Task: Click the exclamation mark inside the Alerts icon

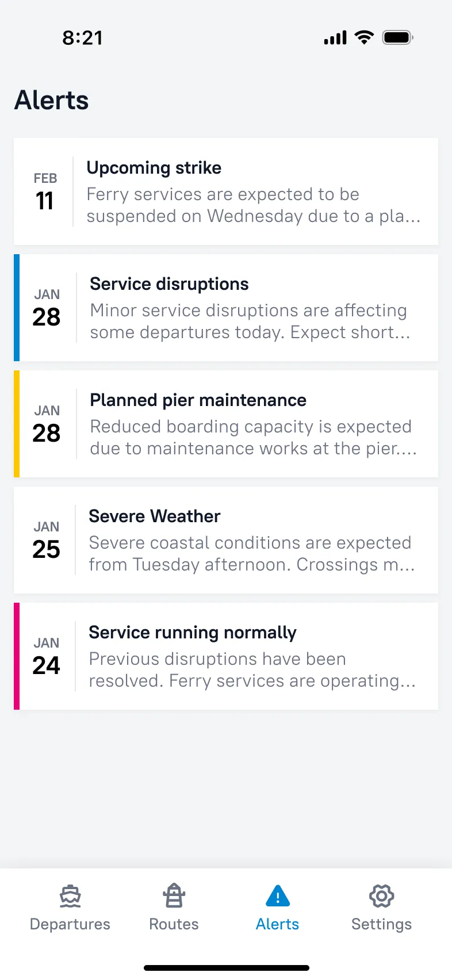Action: click(x=277, y=898)
